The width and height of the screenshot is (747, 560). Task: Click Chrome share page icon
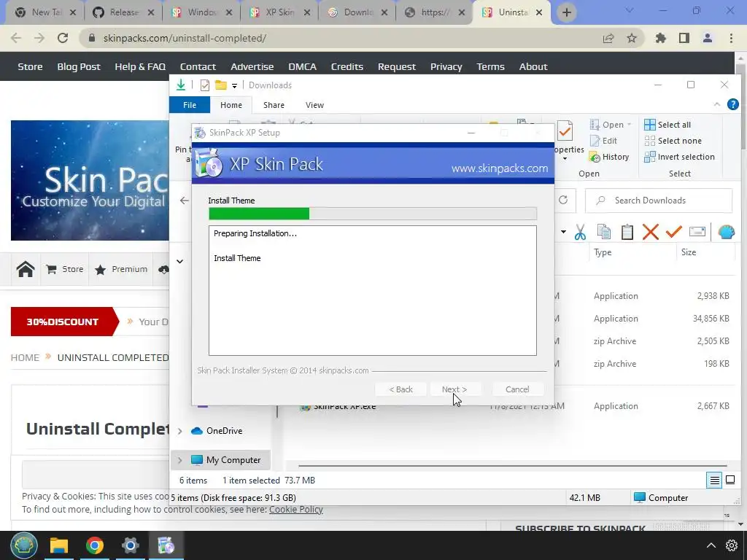tap(608, 38)
